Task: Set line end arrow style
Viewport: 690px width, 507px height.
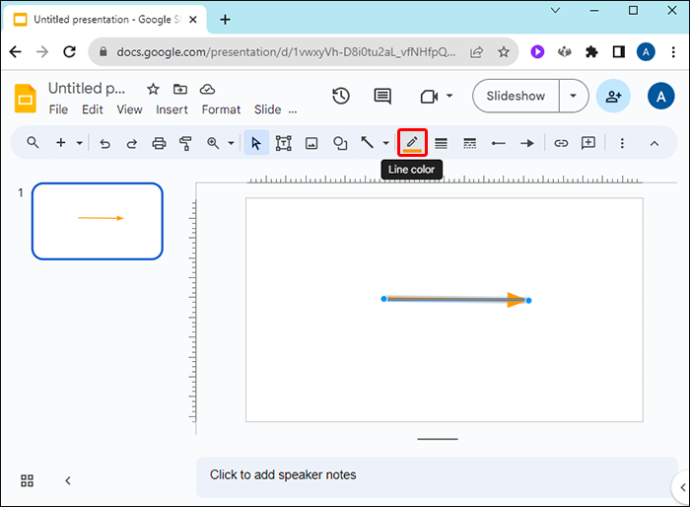Action: 527,143
